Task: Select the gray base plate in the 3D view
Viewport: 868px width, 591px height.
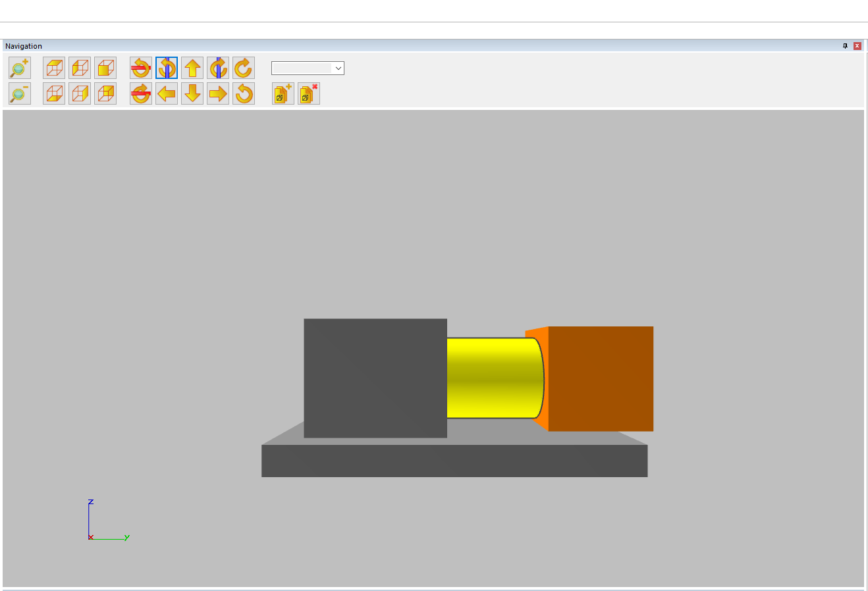Action: [x=454, y=461]
